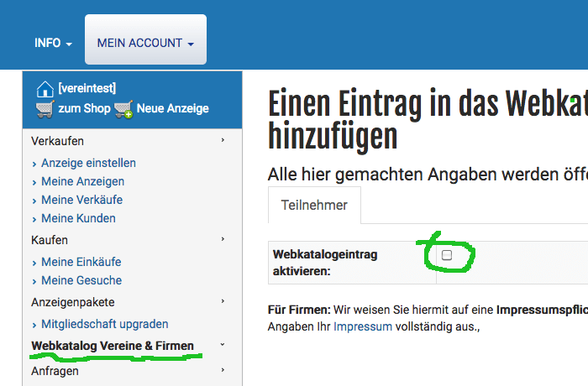Go to Meine Gesuche
This screenshot has height=386, width=588.
tap(81, 280)
